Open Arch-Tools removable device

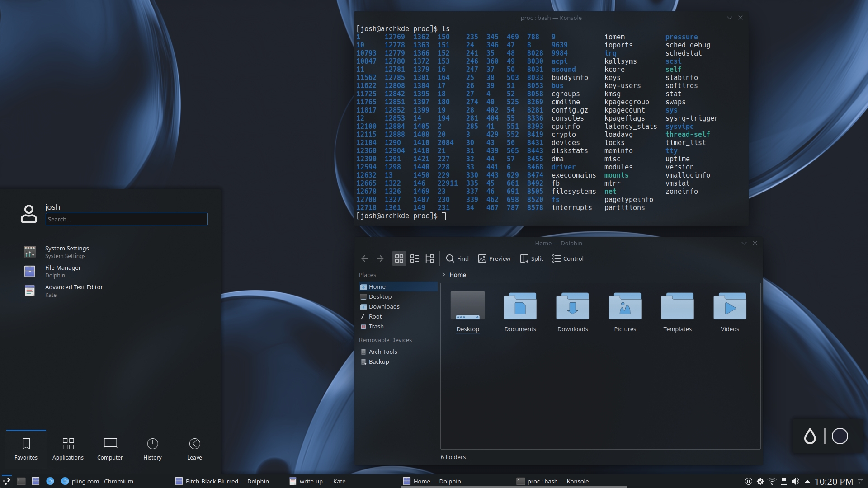pyautogui.click(x=398, y=352)
